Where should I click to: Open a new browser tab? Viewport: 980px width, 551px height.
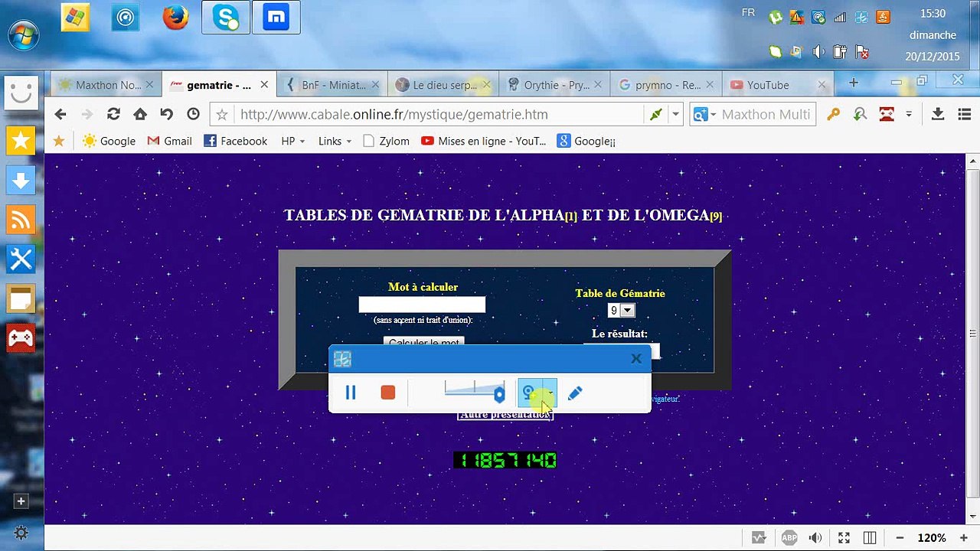tap(853, 83)
